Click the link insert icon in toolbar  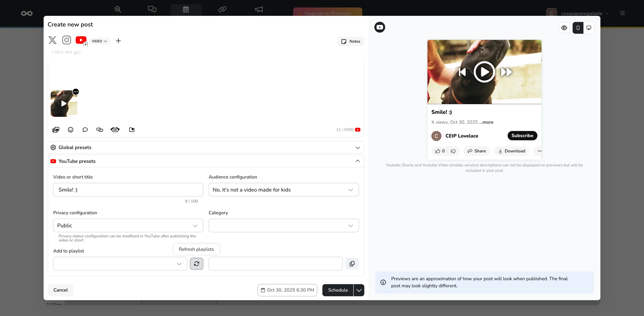[100, 130]
